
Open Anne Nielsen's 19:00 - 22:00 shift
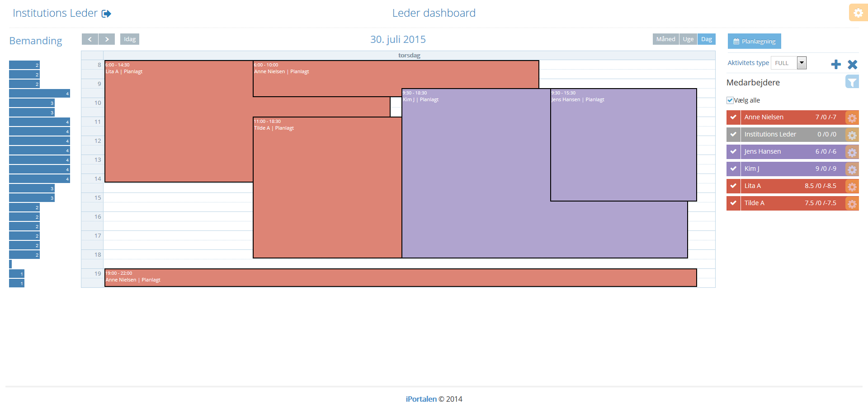click(x=401, y=277)
